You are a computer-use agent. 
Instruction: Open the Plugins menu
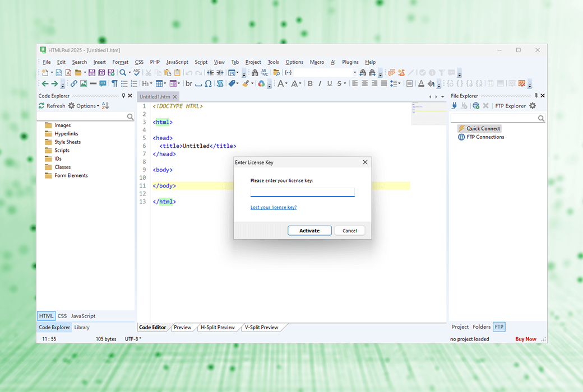(350, 62)
